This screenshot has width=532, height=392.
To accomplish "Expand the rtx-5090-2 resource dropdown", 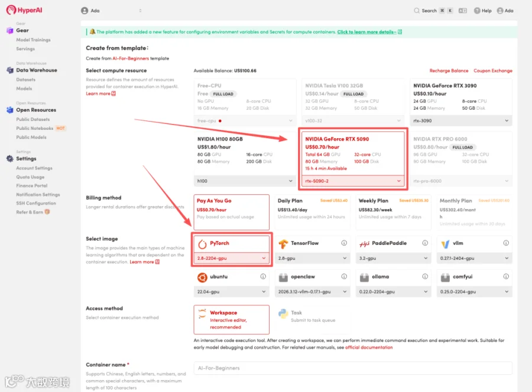I will point(353,181).
